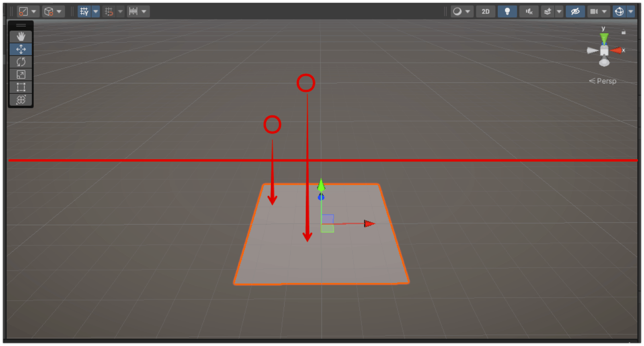
Task: Expand the scene effects options arrow
Action: coord(559,11)
